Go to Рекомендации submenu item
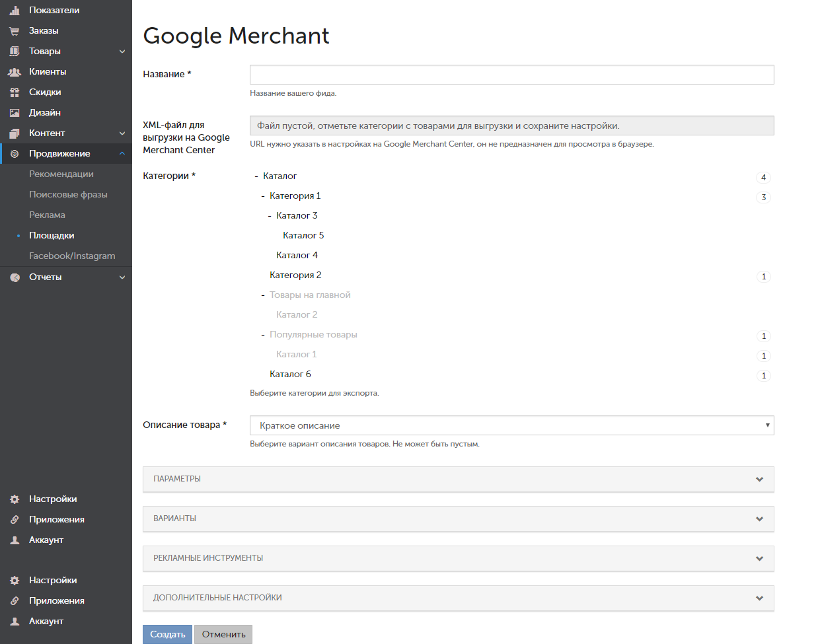This screenshot has height=644, width=820. pos(61,174)
